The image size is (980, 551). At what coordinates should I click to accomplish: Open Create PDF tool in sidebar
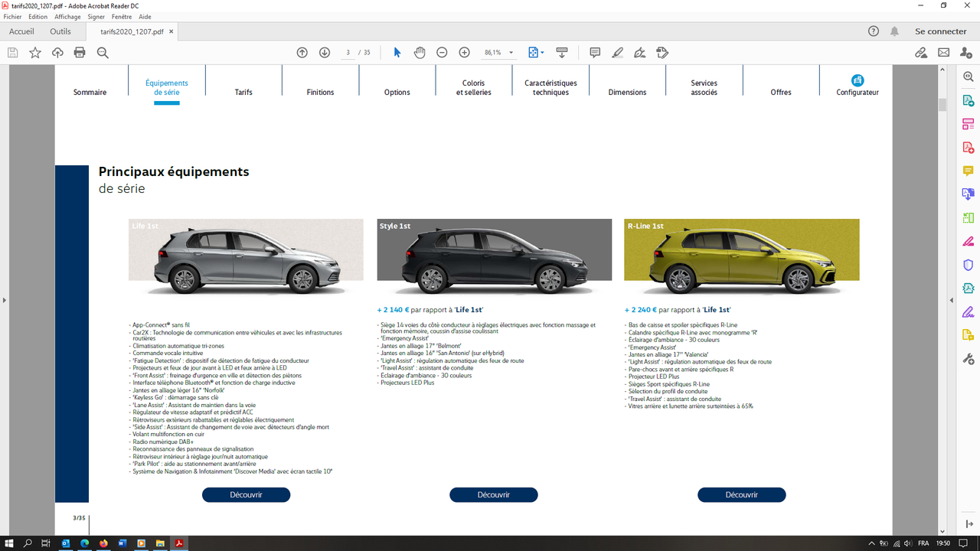(x=969, y=147)
